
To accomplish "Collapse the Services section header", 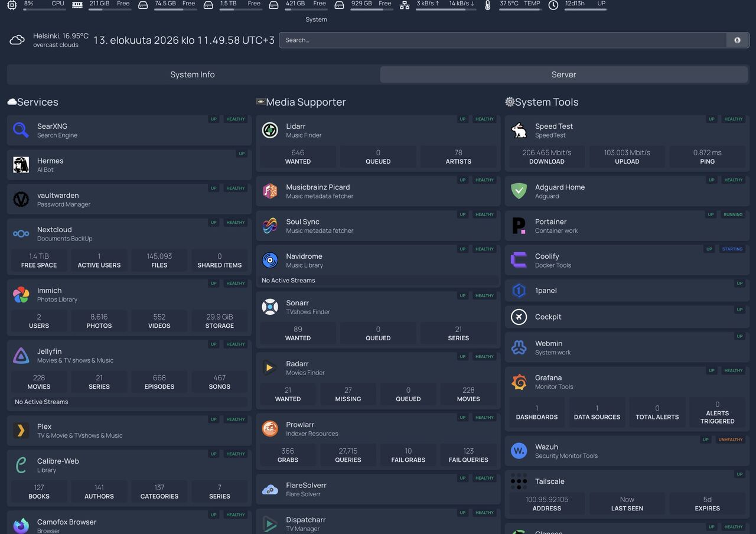I will 33,102.
